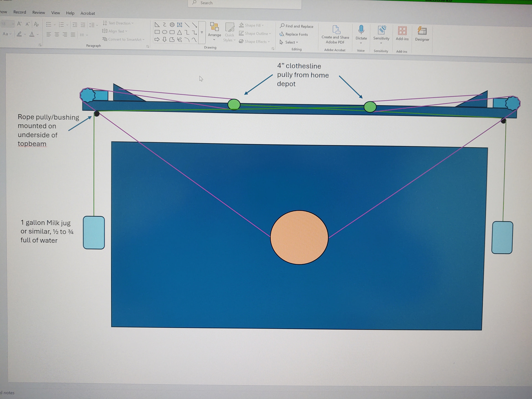Screen dimensions: 532x399
Task: Click Create and Share Adobe PDF
Action: pyautogui.click(x=335, y=33)
